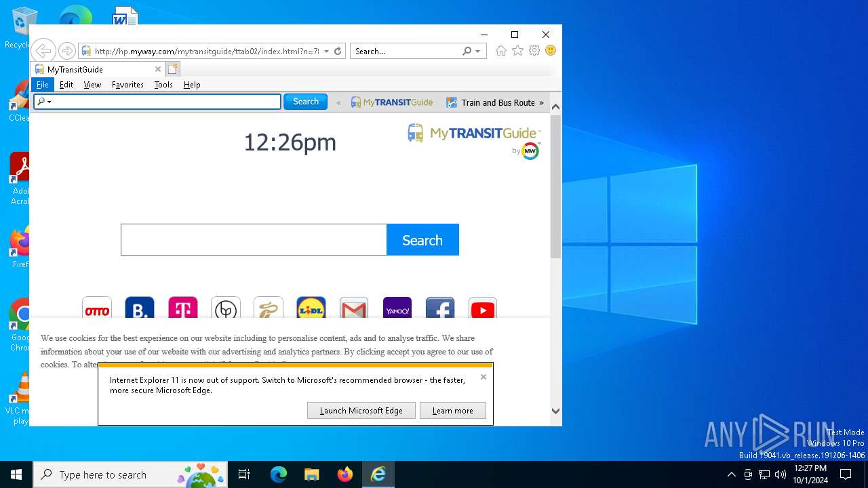Dismiss the Internet Explorer support notification
868x488 pixels.
484,377
